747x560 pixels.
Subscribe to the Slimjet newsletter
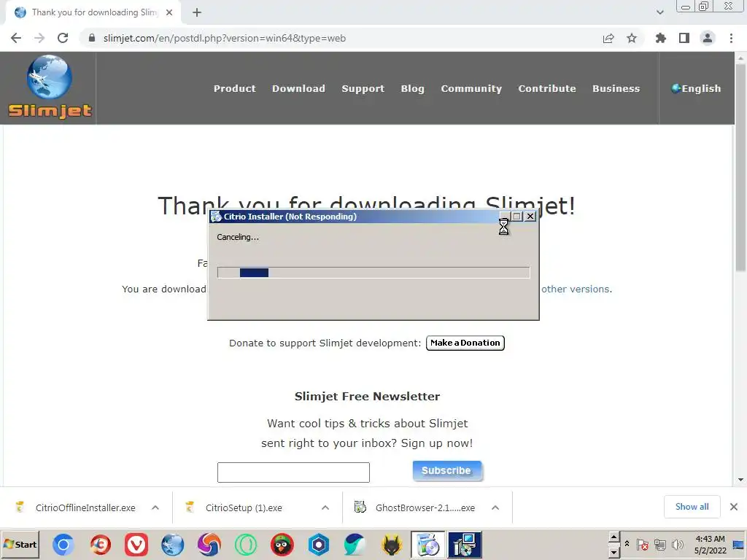point(447,470)
